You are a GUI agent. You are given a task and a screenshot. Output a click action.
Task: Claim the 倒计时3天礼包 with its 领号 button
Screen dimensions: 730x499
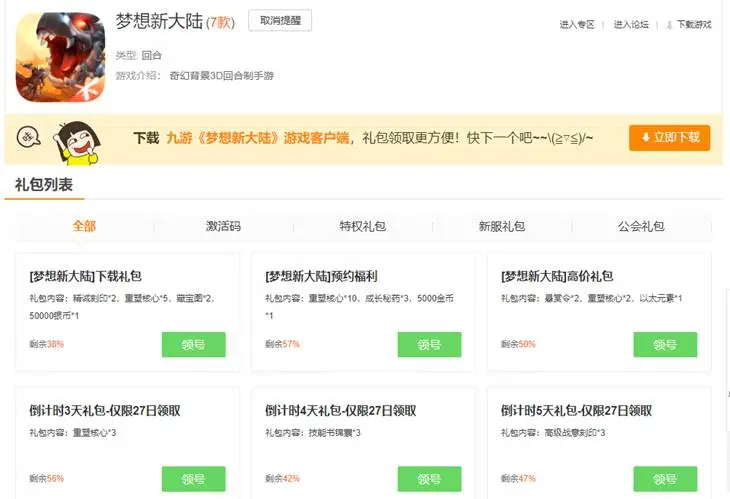tap(194, 479)
